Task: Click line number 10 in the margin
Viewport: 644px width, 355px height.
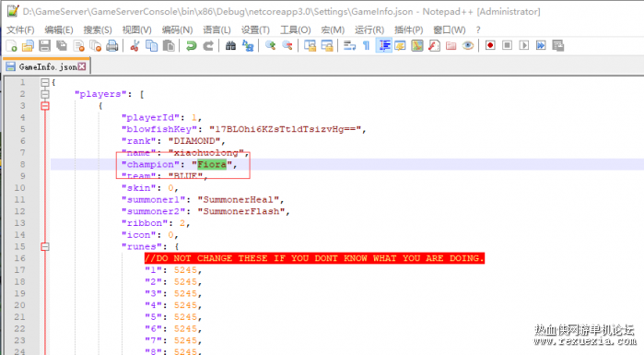Action: pyautogui.click(x=19, y=188)
